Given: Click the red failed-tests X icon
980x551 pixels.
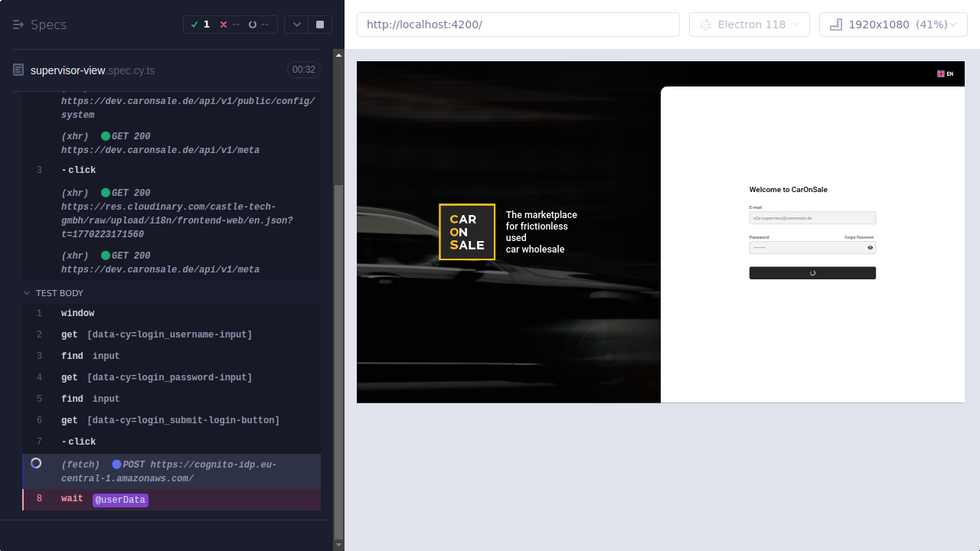Looking at the screenshot, I should click(x=223, y=24).
